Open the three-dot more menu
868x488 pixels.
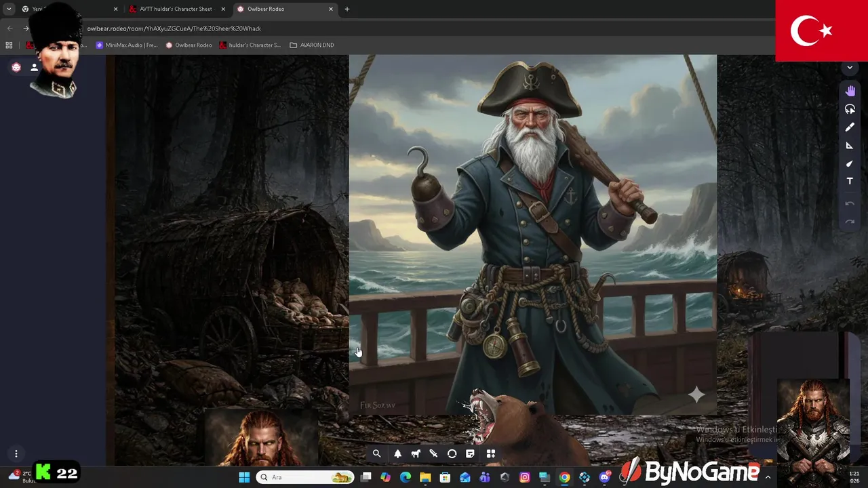click(x=16, y=454)
